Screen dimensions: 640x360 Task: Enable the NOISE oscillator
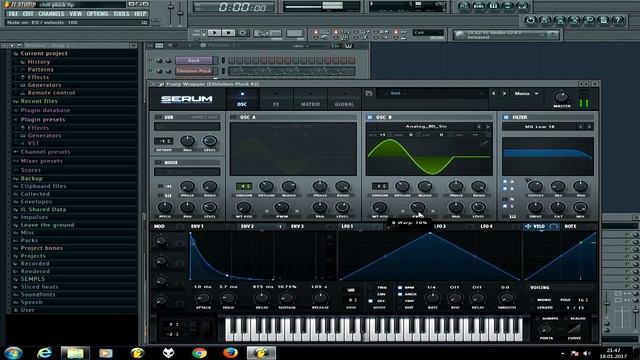[158, 162]
